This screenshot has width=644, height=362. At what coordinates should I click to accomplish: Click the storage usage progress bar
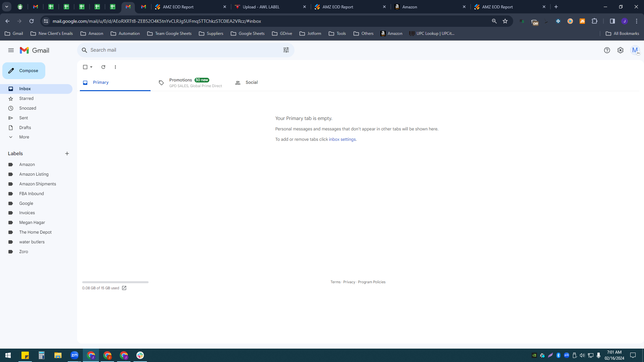click(115, 282)
